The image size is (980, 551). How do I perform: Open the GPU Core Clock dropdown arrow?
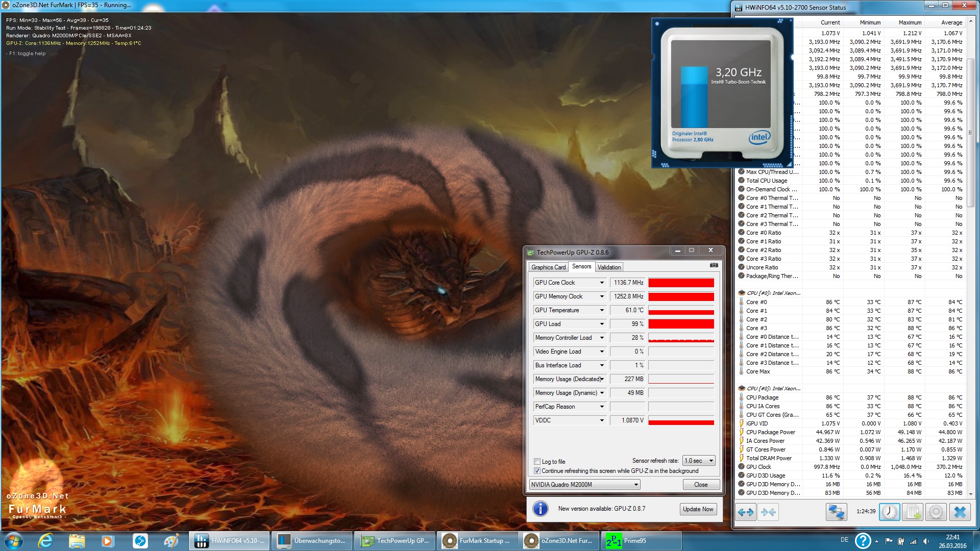click(602, 283)
